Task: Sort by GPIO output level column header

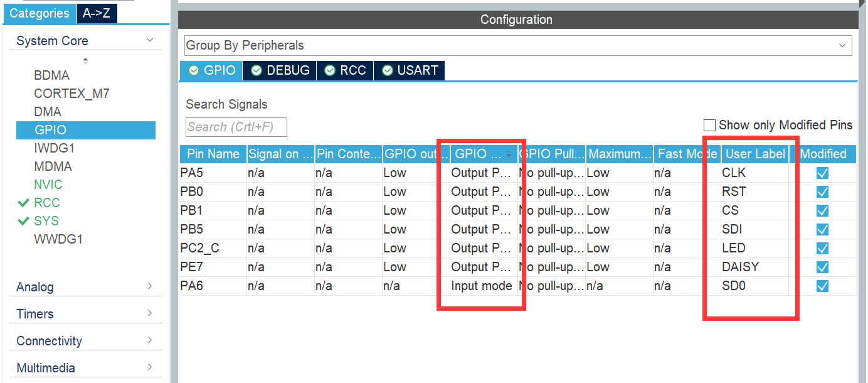Action: [416, 154]
